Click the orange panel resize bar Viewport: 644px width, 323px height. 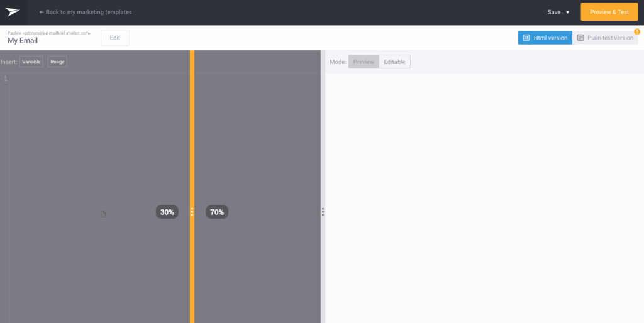tap(192, 126)
